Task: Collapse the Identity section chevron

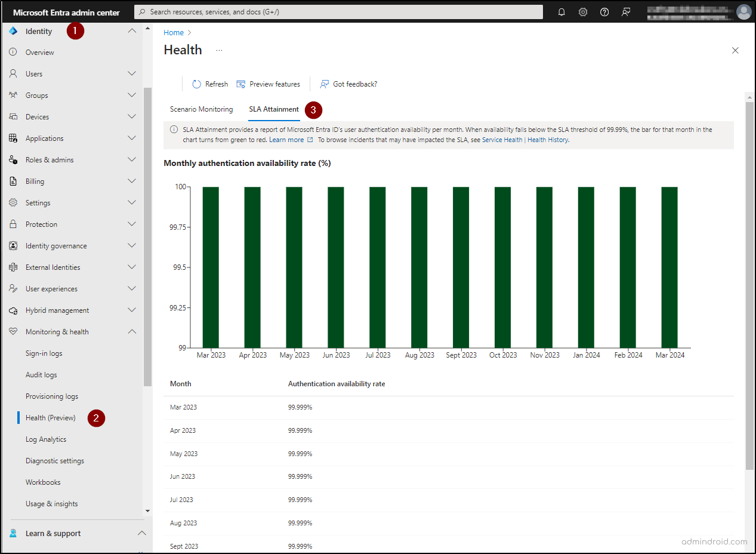Action: pos(131,30)
